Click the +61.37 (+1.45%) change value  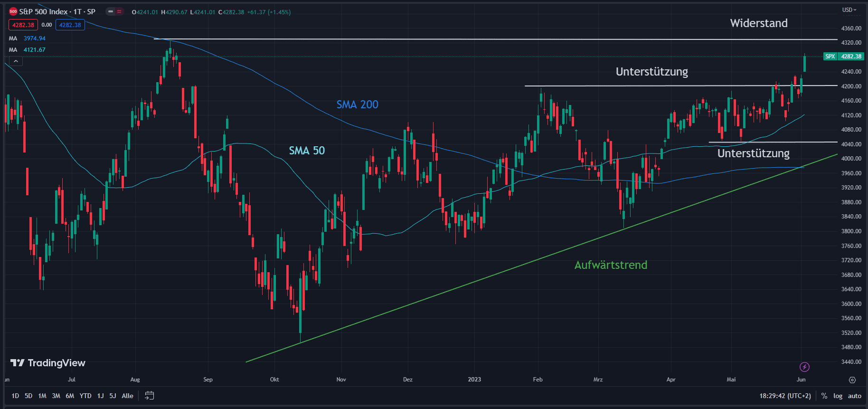pyautogui.click(x=269, y=12)
